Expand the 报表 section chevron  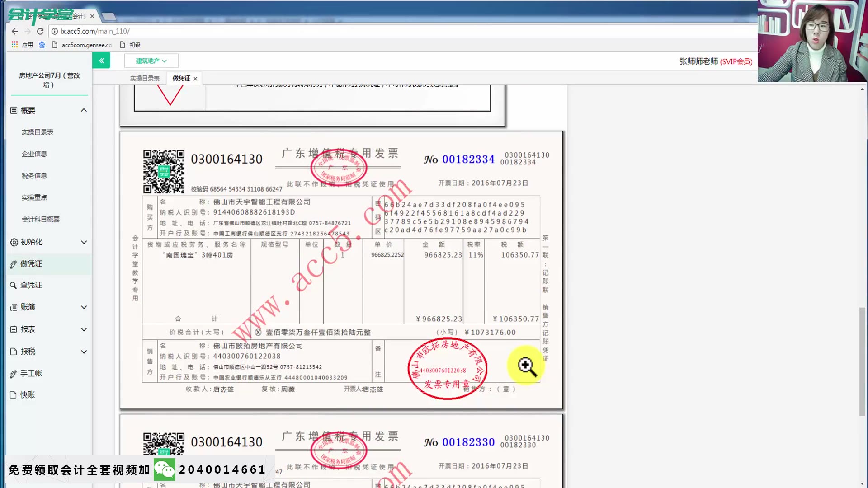tap(84, 329)
